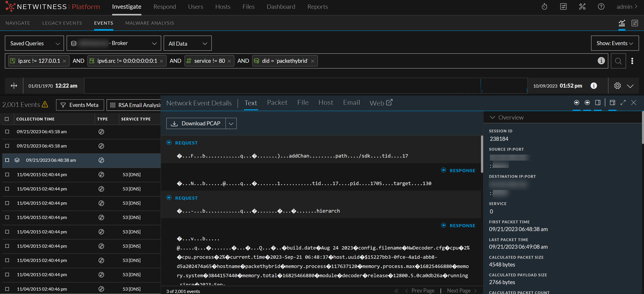Open the Malware Analysis tab

pyautogui.click(x=149, y=23)
